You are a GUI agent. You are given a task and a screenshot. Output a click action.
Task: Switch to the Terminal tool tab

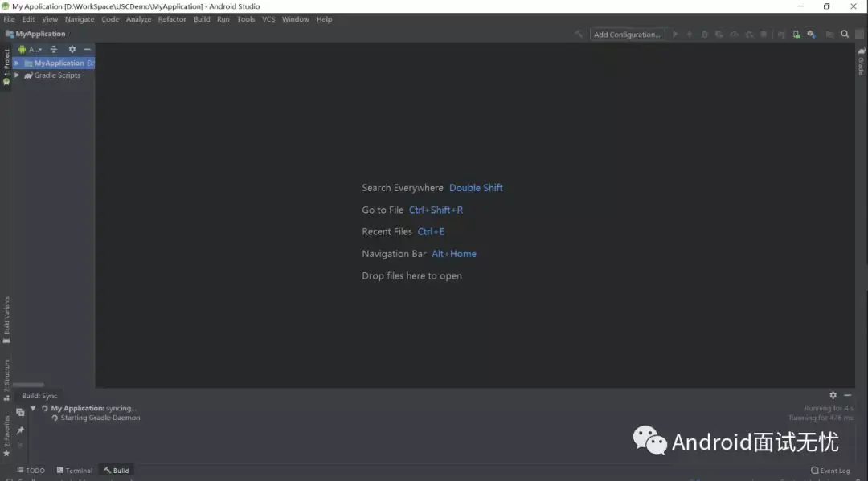click(75, 471)
